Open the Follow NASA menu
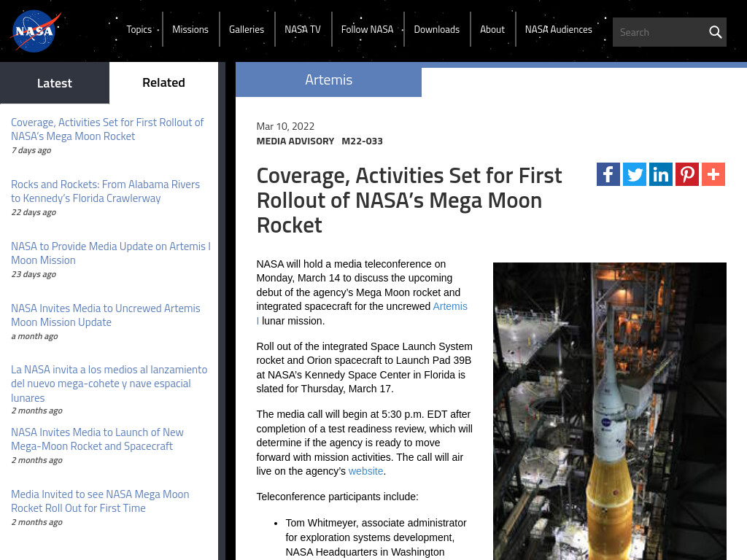This screenshot has height=560, width=747. click(x=368, y=29)
